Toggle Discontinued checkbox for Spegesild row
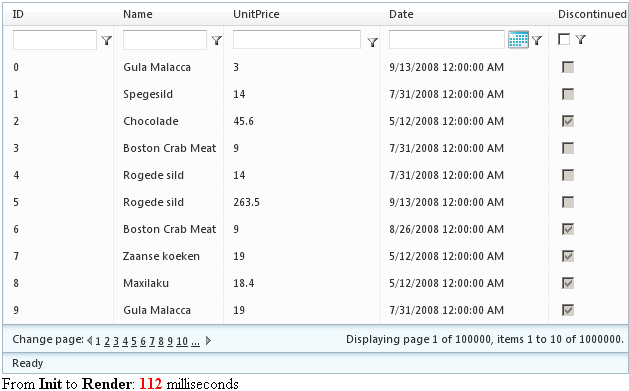 point(568,94)
